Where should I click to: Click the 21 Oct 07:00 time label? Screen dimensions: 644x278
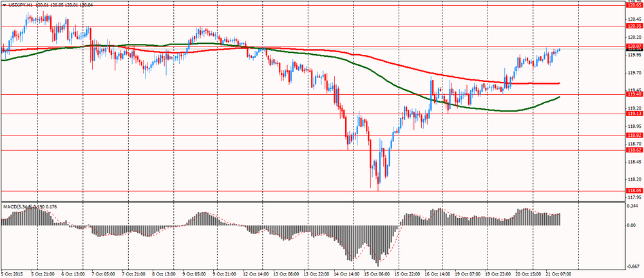coord(560,273)
